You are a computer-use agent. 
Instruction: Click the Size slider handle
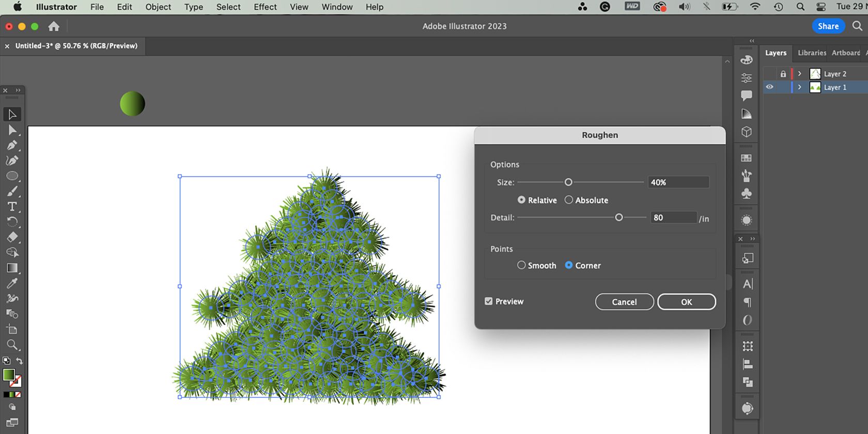(x=568, y=182)
